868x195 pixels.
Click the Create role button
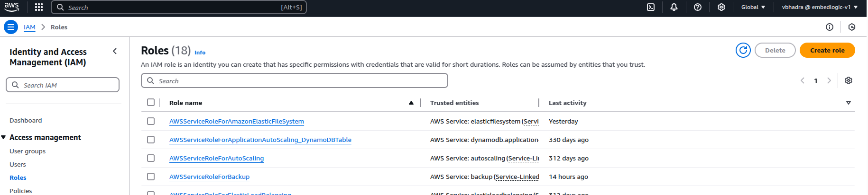(827, 50)
